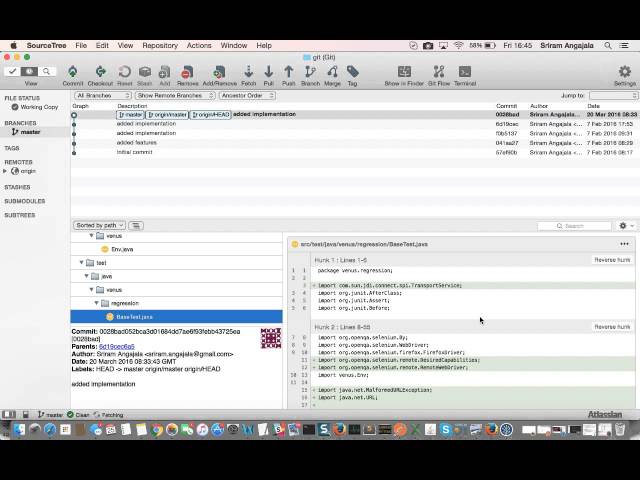This screenshot has height=480, width=640.
Task: Open Finder from the Dock
Action: [x=19, y=429]
